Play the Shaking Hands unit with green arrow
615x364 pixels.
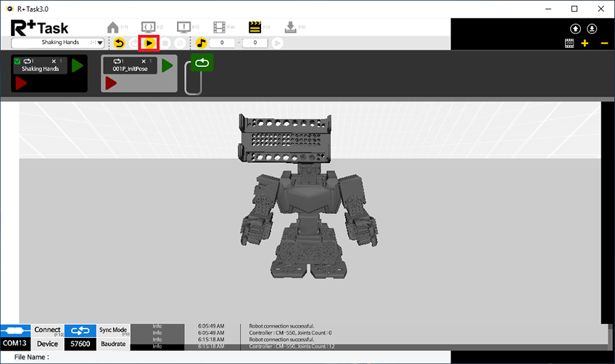coord(78,66)
